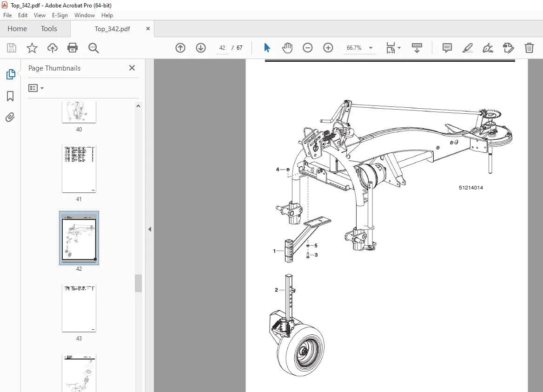The image size is (543, 392).
Task: Select page 40 thumbnail
Action: coord(79,112)
